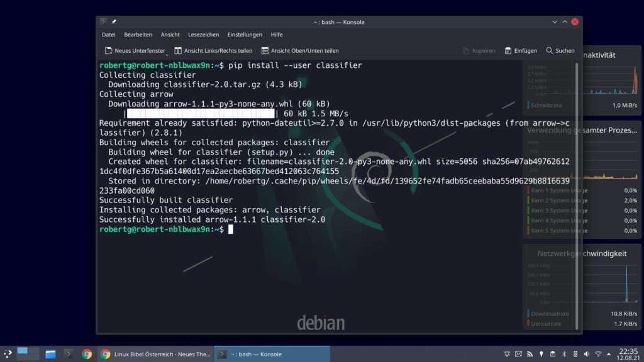Viewport: 644px width, 362px height.
Task: Click the 'Collecting arrow' output line
Action: coord(136,94)
